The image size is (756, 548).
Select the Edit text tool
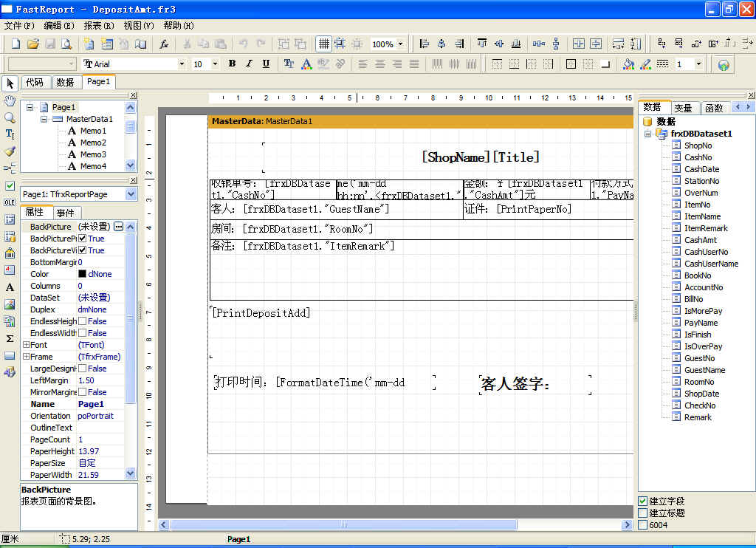coord(10,134)
